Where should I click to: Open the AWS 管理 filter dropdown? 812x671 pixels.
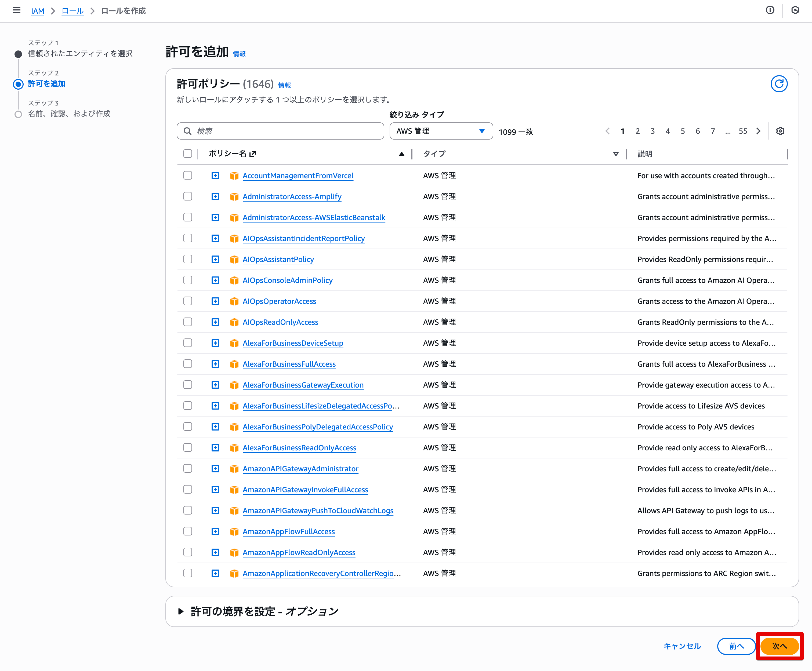pos(441,131)
